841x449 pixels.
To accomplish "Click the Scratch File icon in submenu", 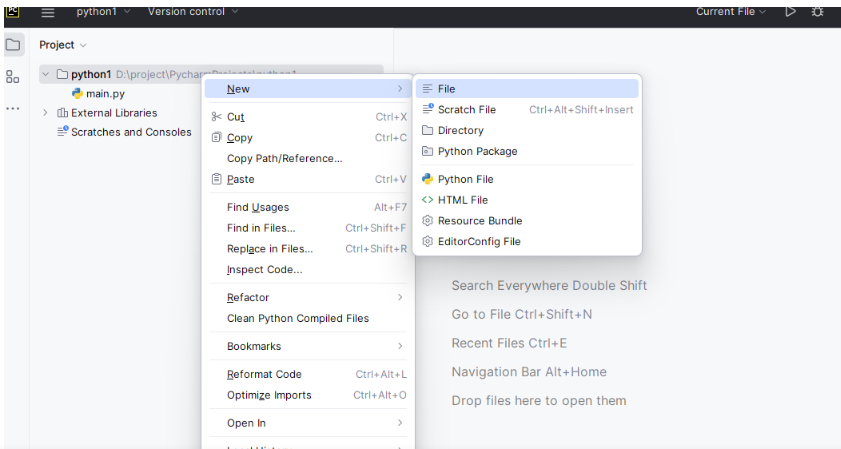I will (x=427, y=109).
